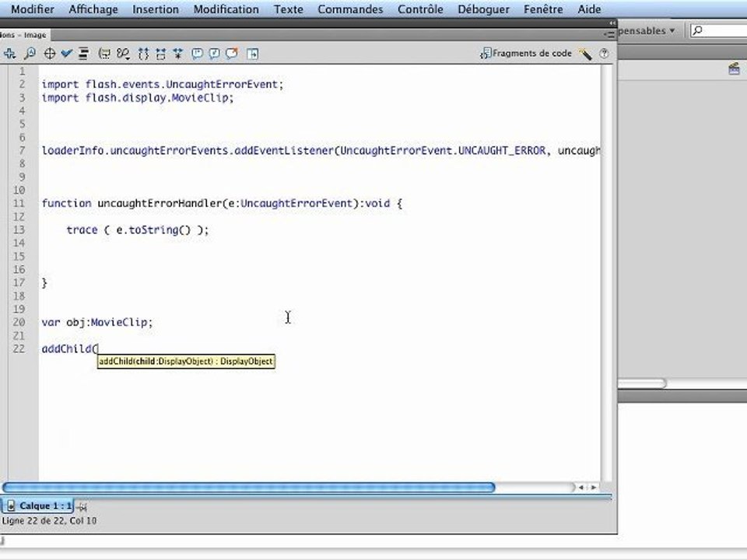Click the vertical scrollbar of the code editor
Viewport: 747px width, 560px height.
[606, 273]
